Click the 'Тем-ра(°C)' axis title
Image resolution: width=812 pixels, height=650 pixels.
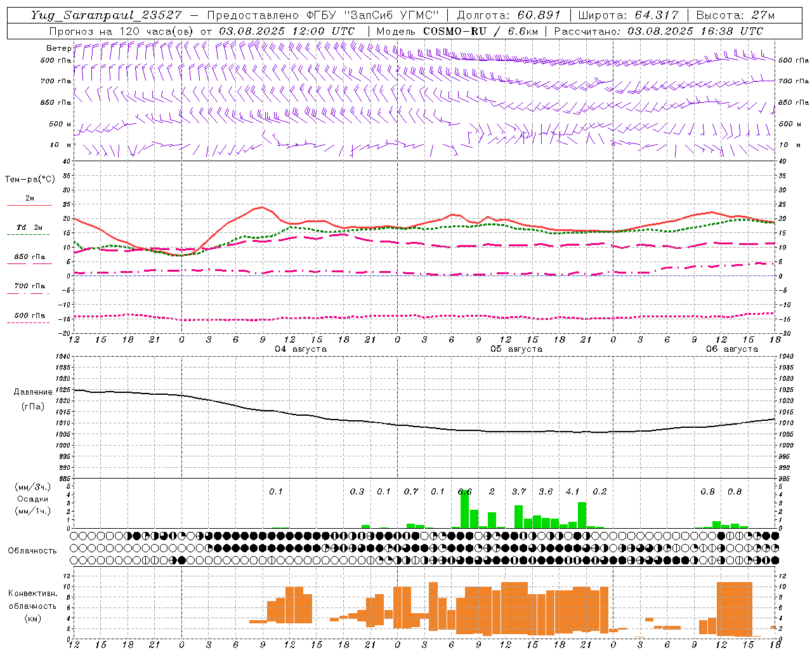click(30, 179)
